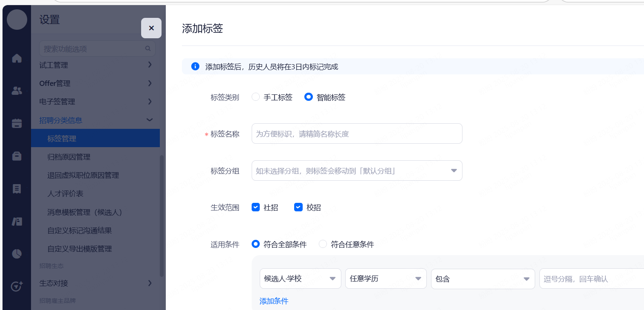Click the 添加条件 link
This screenshot has height=310, width=644.
tap(274, 301)
